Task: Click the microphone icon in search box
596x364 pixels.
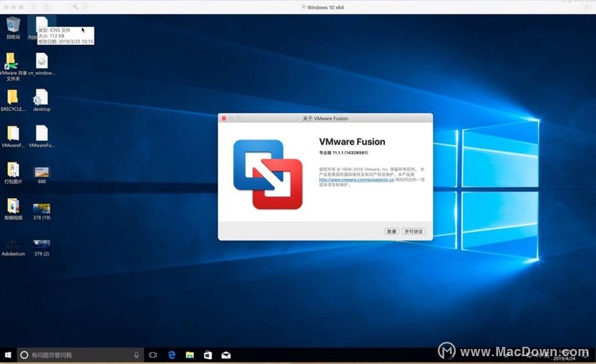Action: click(x=136, y=355)
